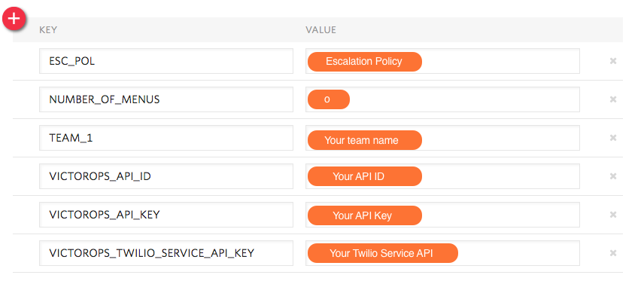Image resolution: width=644 pixels, height=281 pixels.
Task: Click the Your Twilio Service API value
Action: click(383, 253)
